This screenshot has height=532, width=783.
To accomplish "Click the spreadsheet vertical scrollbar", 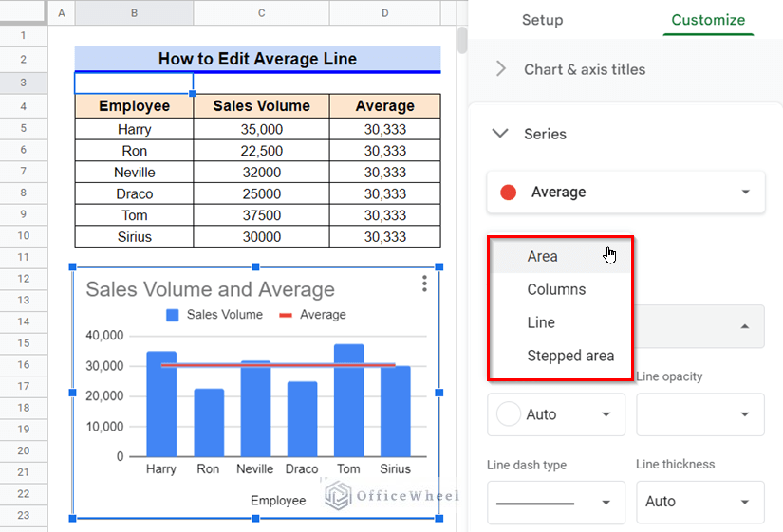I will tap(462, 40).
